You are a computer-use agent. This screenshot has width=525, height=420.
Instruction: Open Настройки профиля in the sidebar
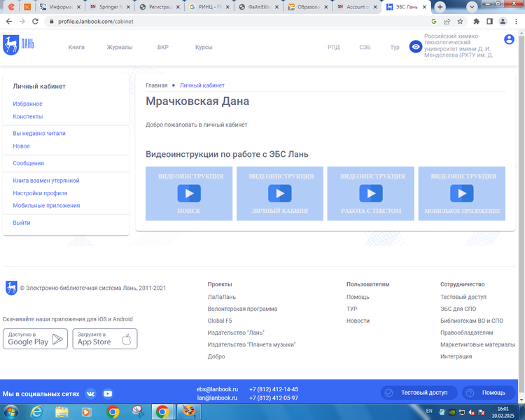pyautogui.click(x=40, y=193)
